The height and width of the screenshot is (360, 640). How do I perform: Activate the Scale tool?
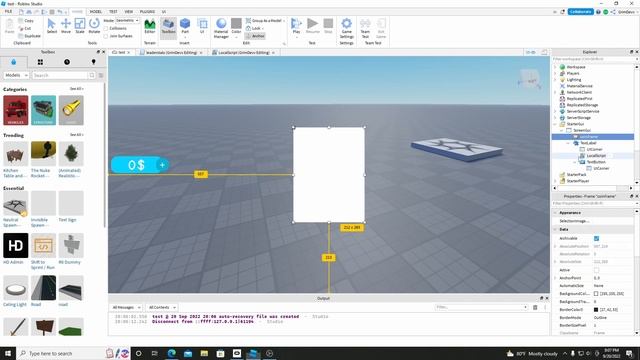pos(80,26)
